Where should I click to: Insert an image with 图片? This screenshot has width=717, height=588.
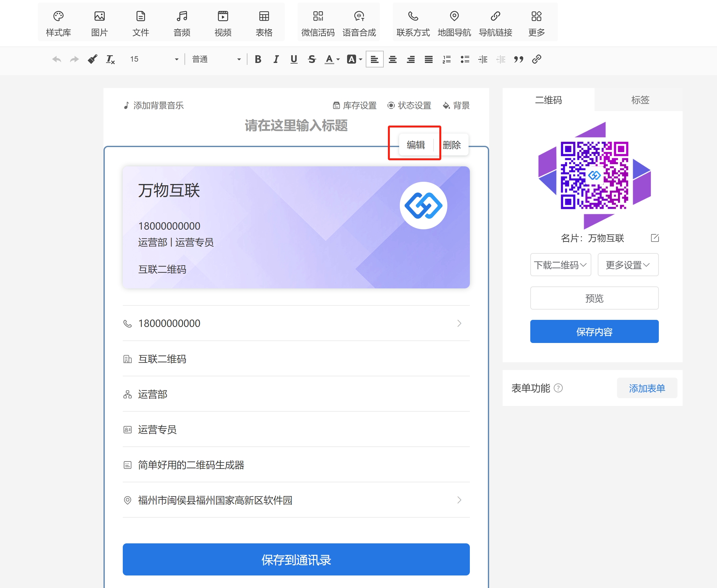coord(99,23)
